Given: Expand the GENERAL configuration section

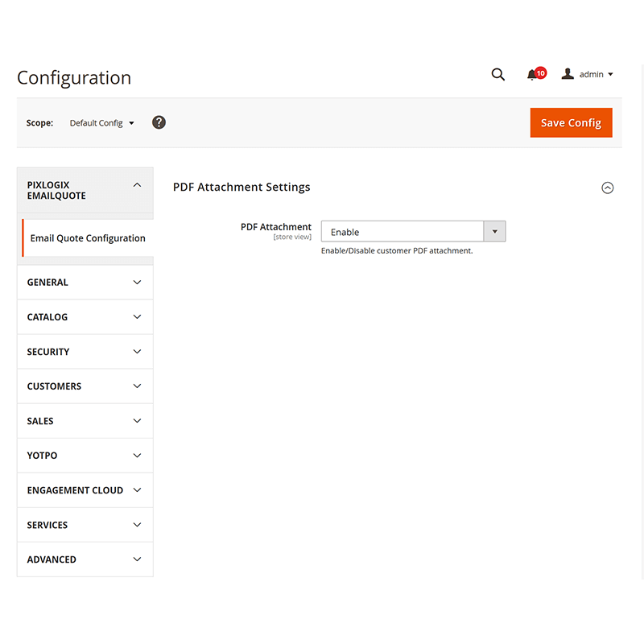Looking at the screenshot, I should 85,282.
